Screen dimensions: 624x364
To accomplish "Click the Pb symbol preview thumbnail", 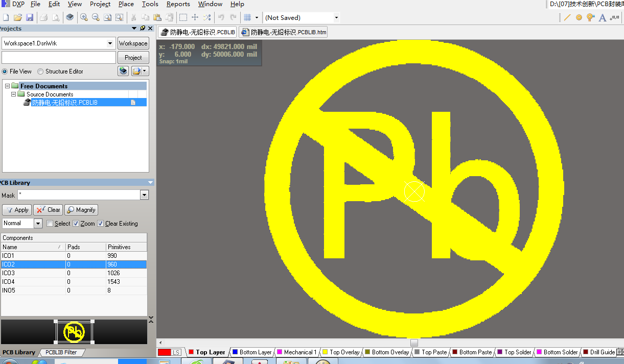I will click(74, 332).
